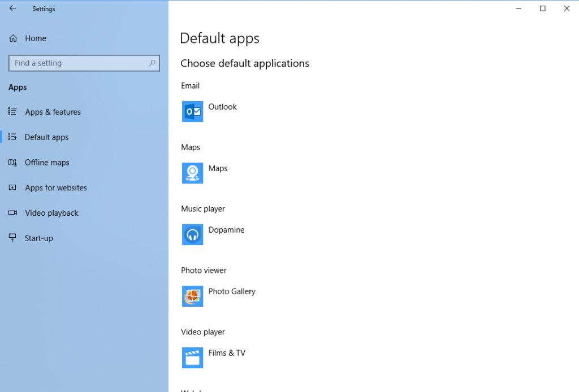Screen dimensions: 579x392
Task: Open Apps & features section
Action: [x=53, y=112]
